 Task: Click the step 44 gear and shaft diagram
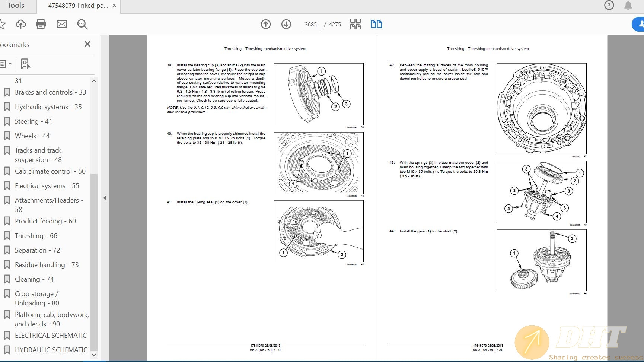pyautogui.click(x=542, y=260)
